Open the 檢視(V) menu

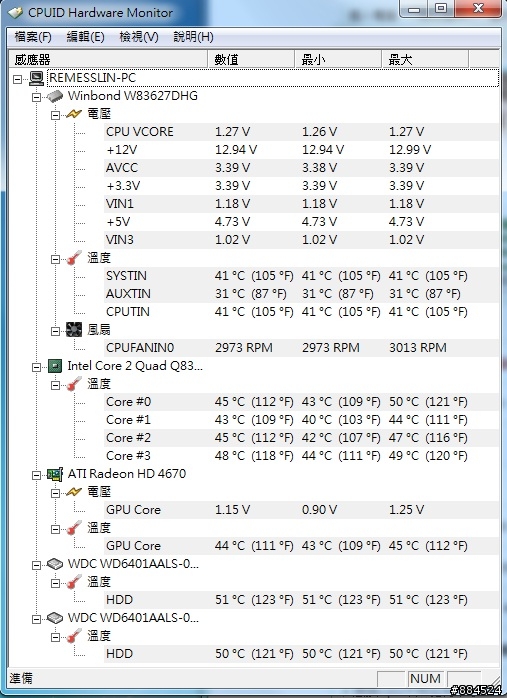click(138, 37)
